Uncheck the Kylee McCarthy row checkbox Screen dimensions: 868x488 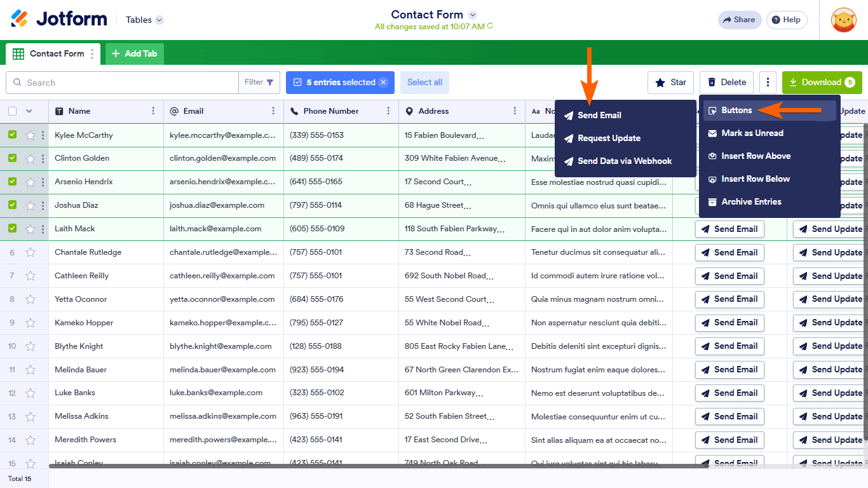point(13,135)
